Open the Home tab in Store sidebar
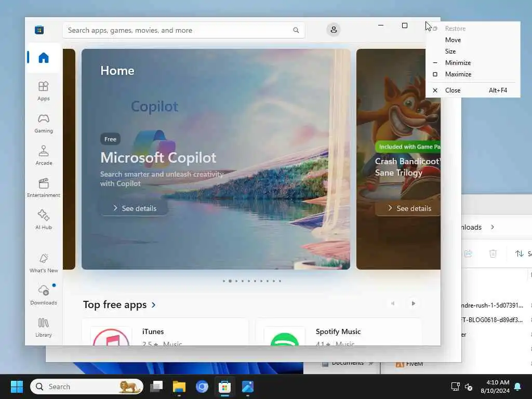 44,58
